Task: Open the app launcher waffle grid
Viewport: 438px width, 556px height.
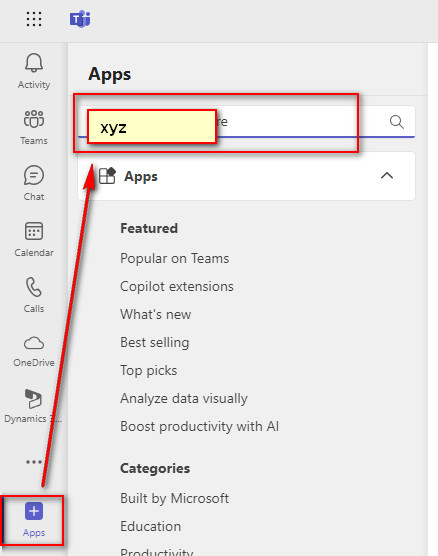Action: (x=34, y=19)
